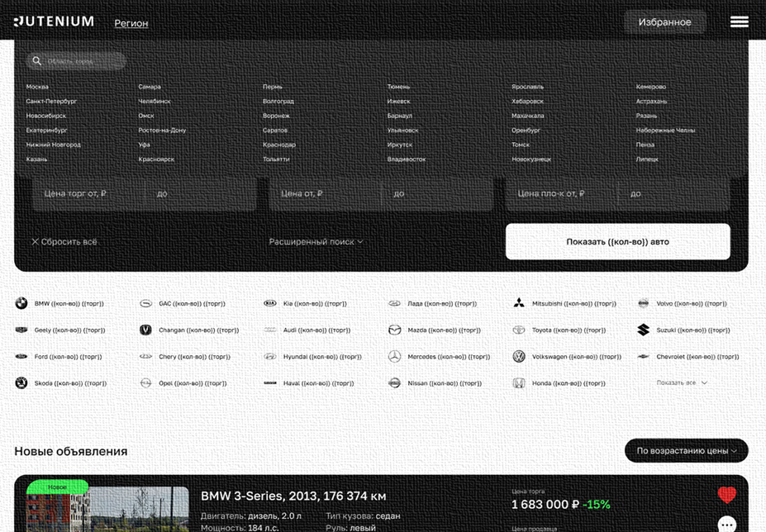Click the Haval brand logo
Viewport: 766px width, 532px height.
click(270, 383)
